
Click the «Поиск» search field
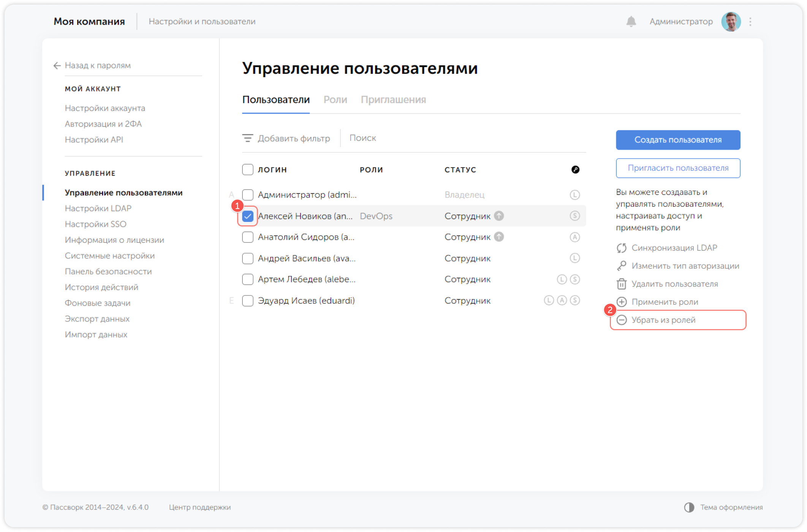(x=363, y=138)
